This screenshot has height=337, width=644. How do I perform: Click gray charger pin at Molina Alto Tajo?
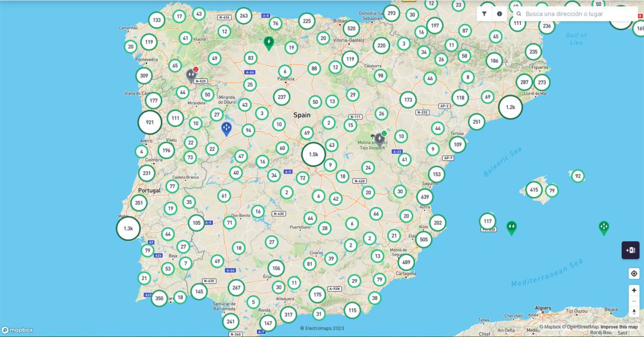[379, 139]
